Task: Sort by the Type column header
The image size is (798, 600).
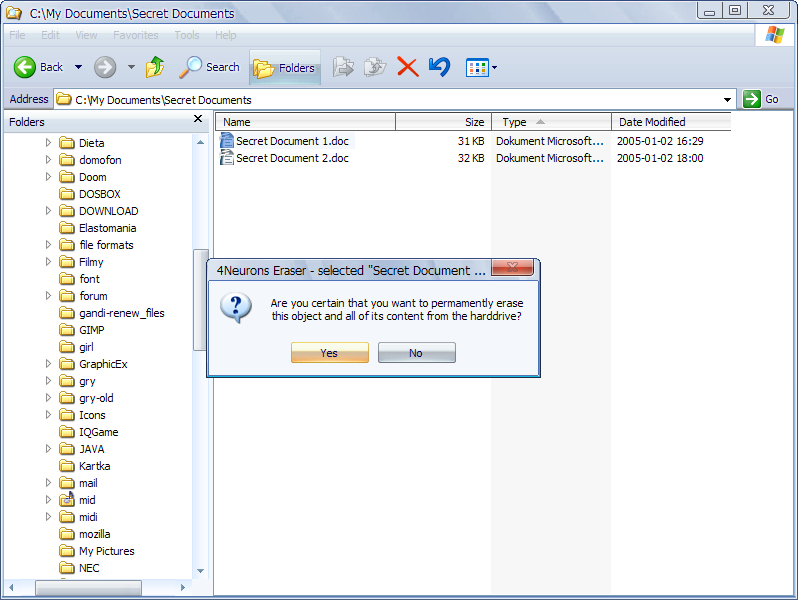Action: tap(551, 122)
